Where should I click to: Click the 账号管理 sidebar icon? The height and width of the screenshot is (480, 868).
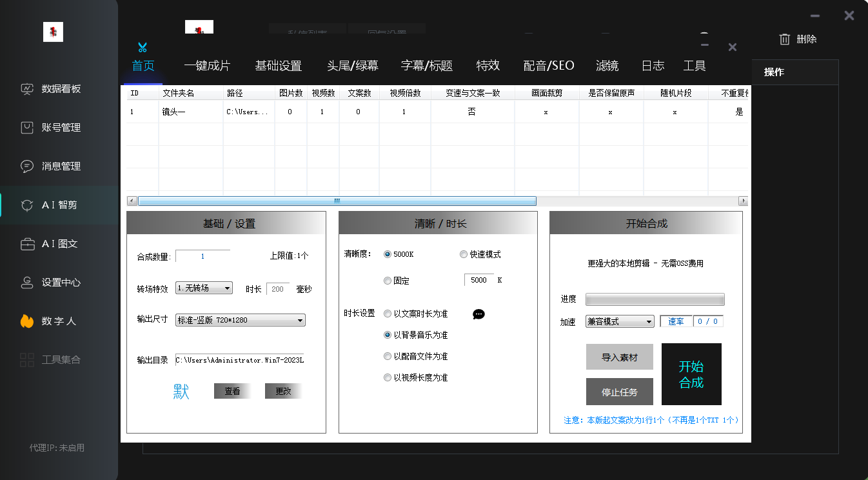click(x=27, y=128)
